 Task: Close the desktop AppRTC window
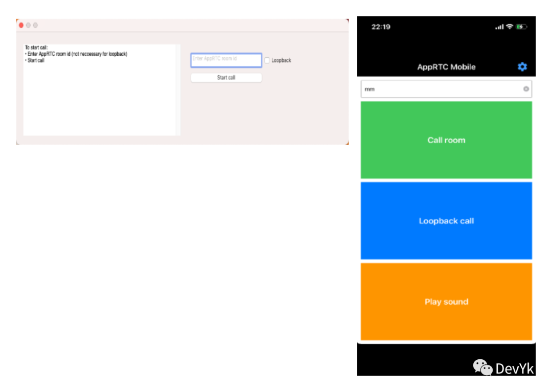[21, 25]
